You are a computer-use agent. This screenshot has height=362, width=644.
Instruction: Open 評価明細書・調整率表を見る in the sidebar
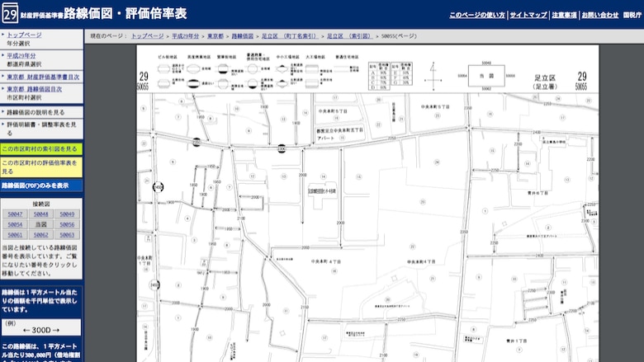(41, 129)
